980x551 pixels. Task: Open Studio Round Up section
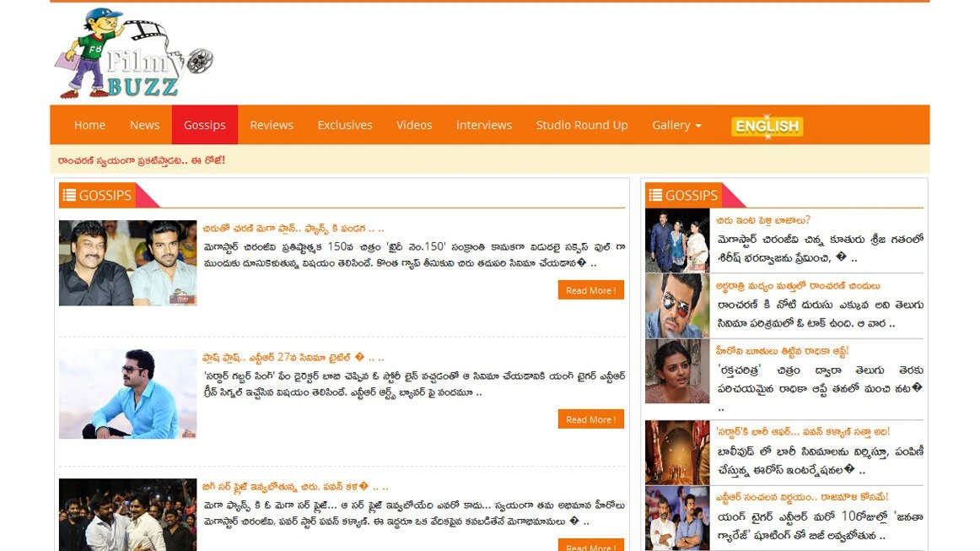[x=582, y=125]
